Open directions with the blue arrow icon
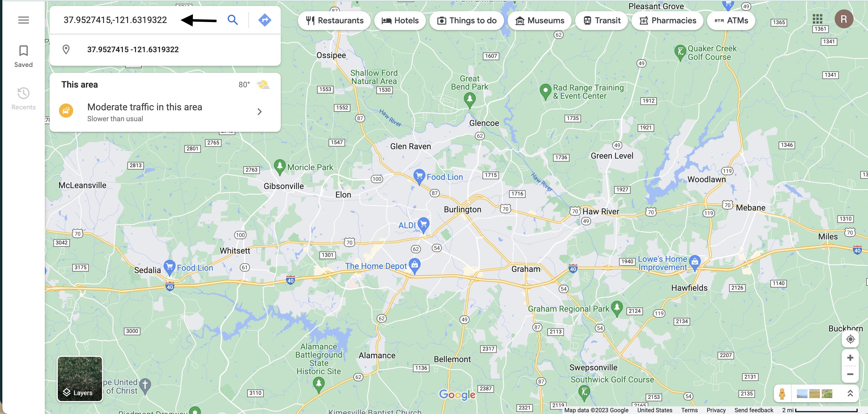Screen dimensions: 868x414 pyautogui.click(x=265, y=20)
